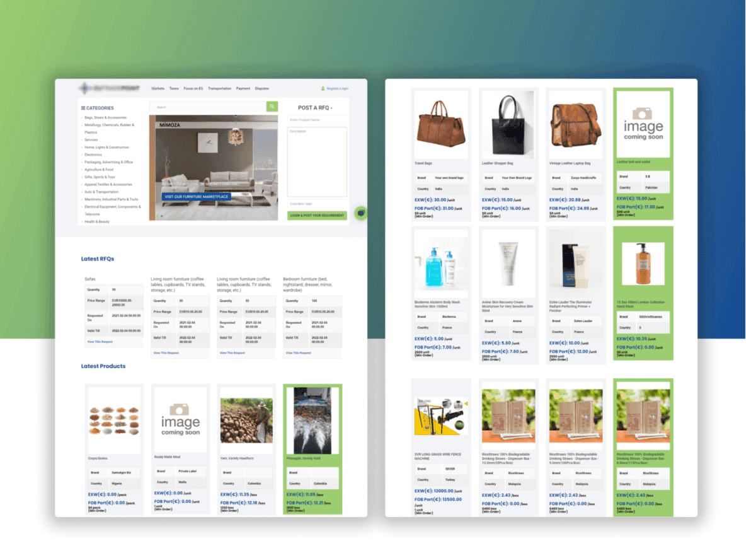Open the floating chat bubble icon
The width and height of the screenshot is (756, 546).
click(361, 213)
